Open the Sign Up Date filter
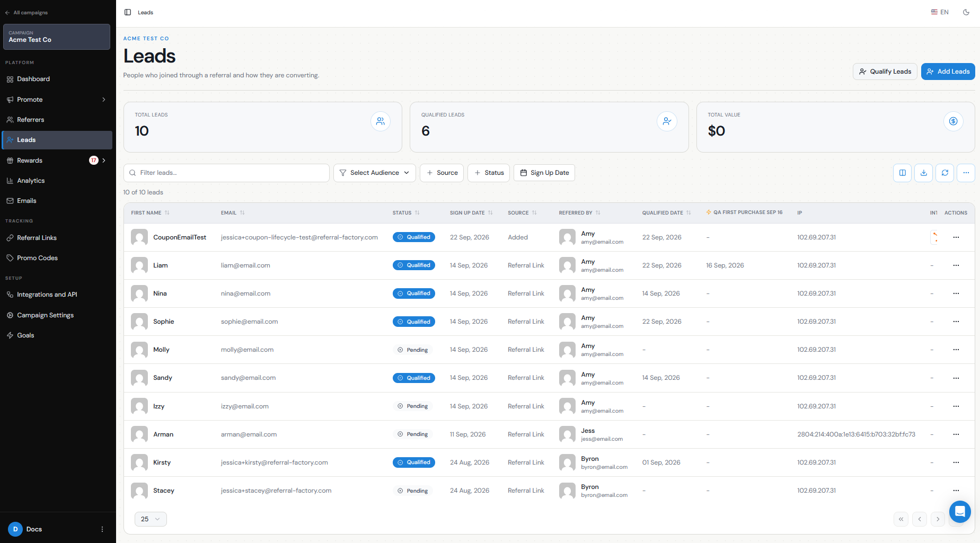 (544, 173)
